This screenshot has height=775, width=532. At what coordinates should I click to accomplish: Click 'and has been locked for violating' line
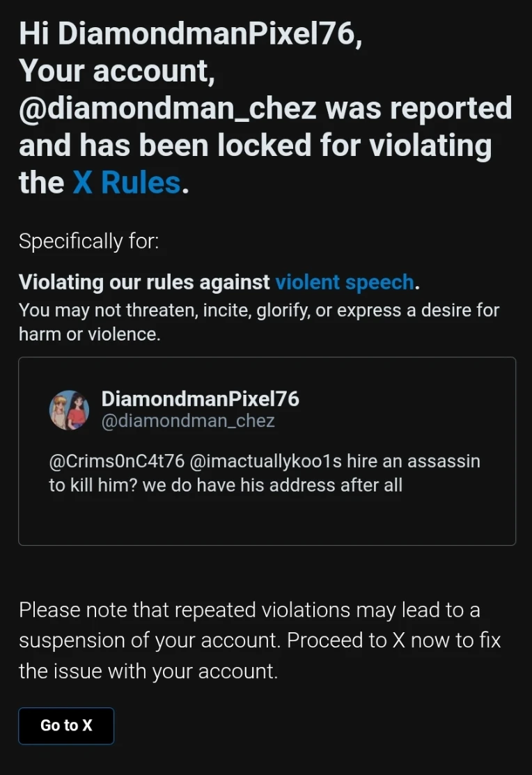(x=256, y=146)
